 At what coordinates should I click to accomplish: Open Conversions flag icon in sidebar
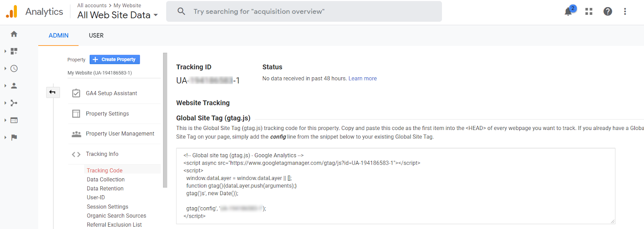click(14, 138)
